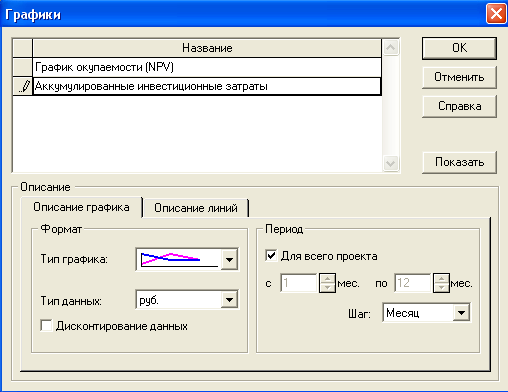This screenshot has height=392, width=508.
Task: Decrease end month with down spinner
Action: tap(441, 287)
